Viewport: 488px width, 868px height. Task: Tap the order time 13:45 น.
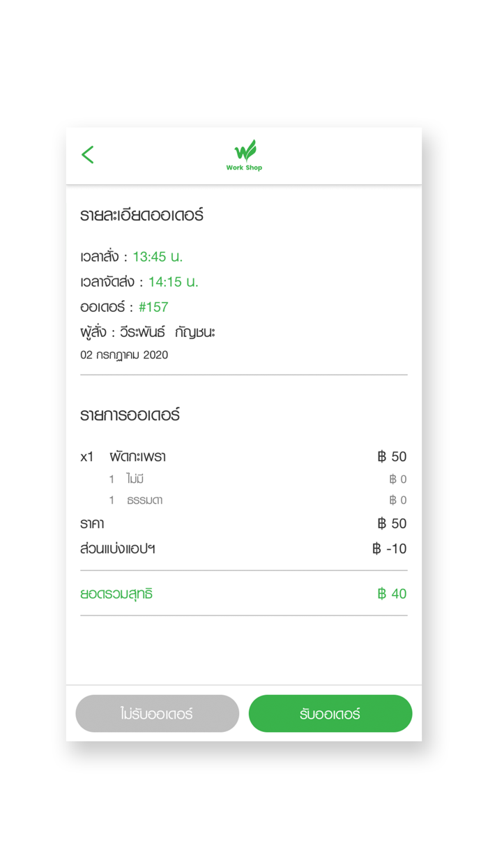point(158,257)
